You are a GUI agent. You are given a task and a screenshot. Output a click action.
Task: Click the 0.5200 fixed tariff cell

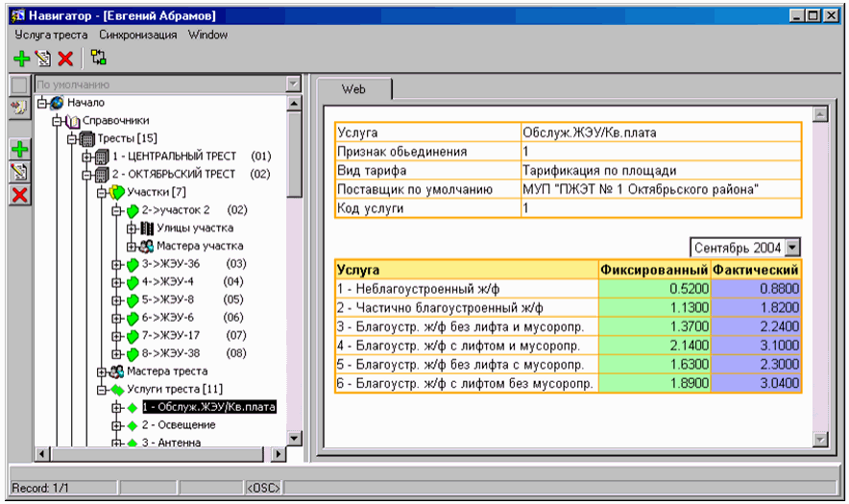click(654, 289)
